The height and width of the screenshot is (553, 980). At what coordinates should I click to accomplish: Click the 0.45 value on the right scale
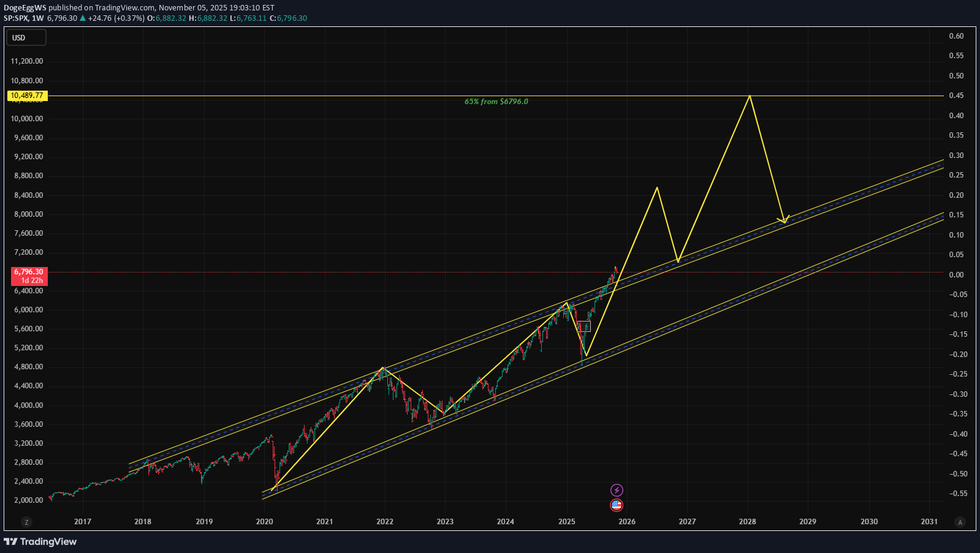pyautogui.click(x=956, y=96)
